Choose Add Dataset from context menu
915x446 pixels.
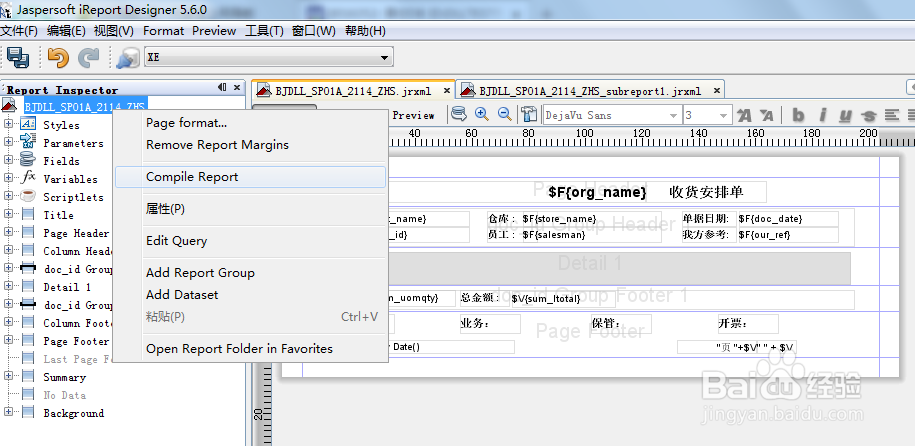pos(250,295)
